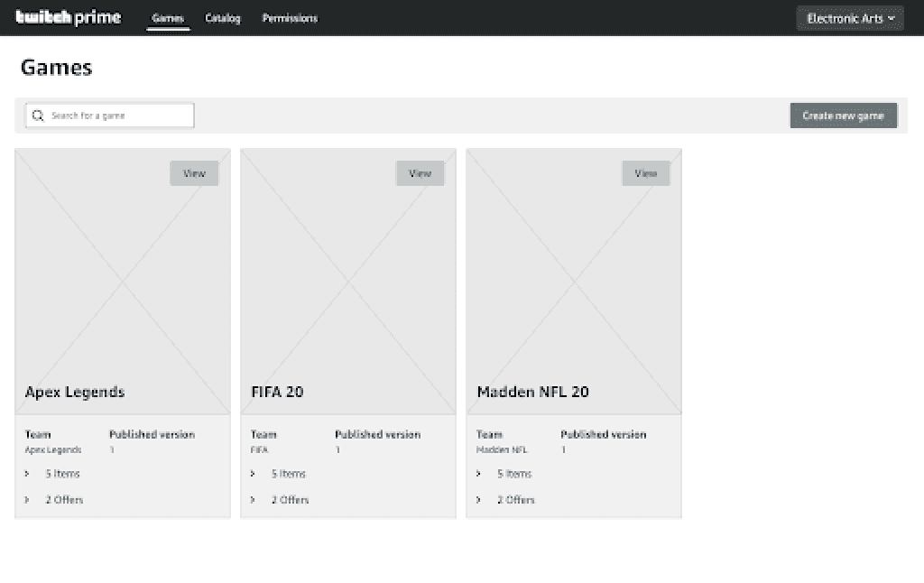Focus the Search for a game field

109,116
